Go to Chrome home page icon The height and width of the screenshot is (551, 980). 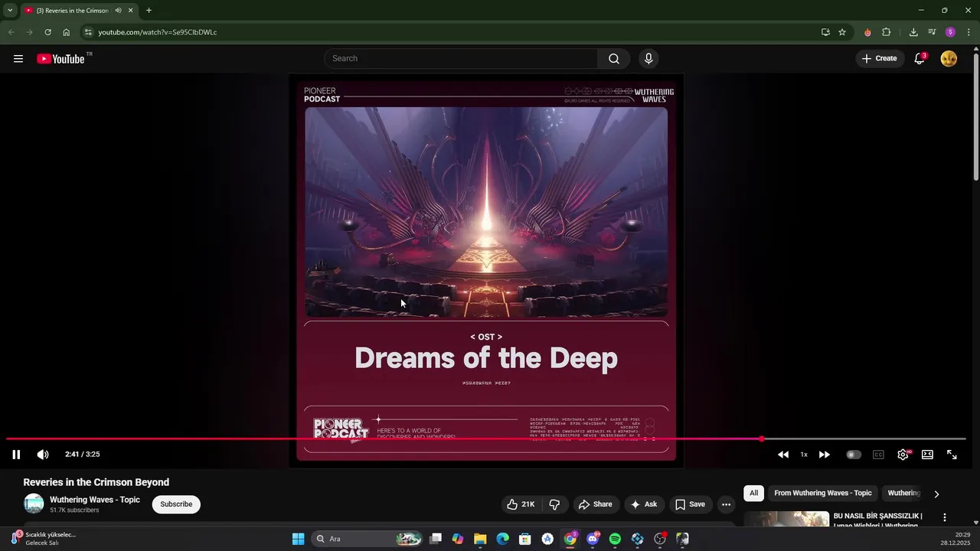pyautogui.click(x=67, y=32)
